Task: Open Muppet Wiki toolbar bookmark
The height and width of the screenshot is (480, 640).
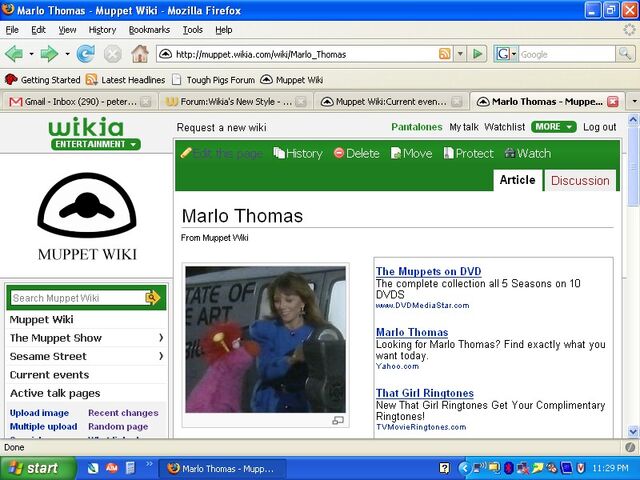Action: click(291, 80)
